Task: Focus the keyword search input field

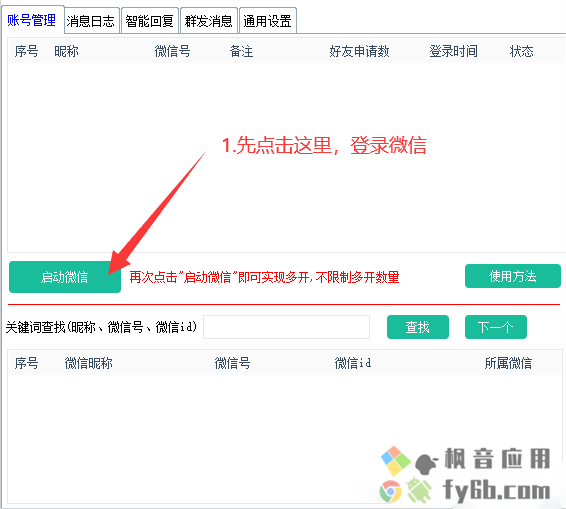Action: [x=286, y=327]
